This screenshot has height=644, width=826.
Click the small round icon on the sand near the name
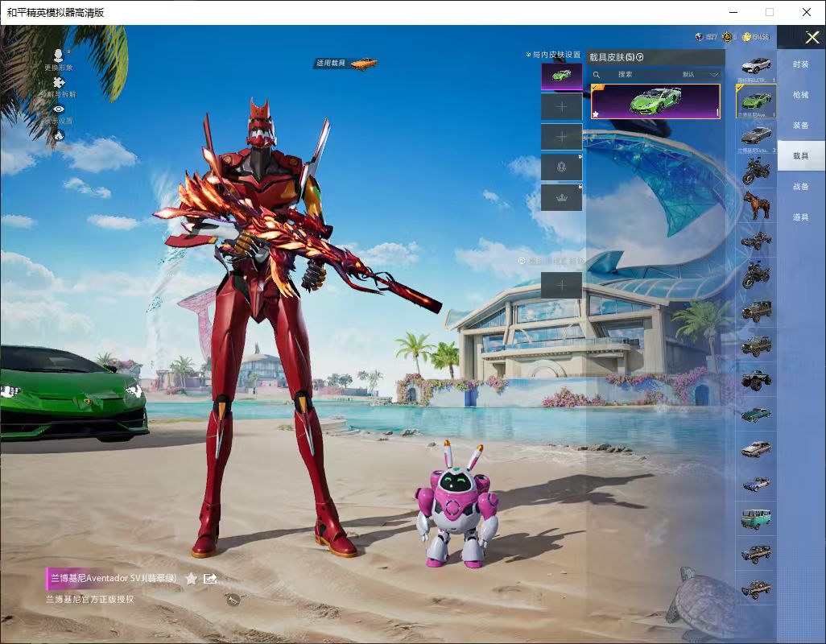click(233, 600)
